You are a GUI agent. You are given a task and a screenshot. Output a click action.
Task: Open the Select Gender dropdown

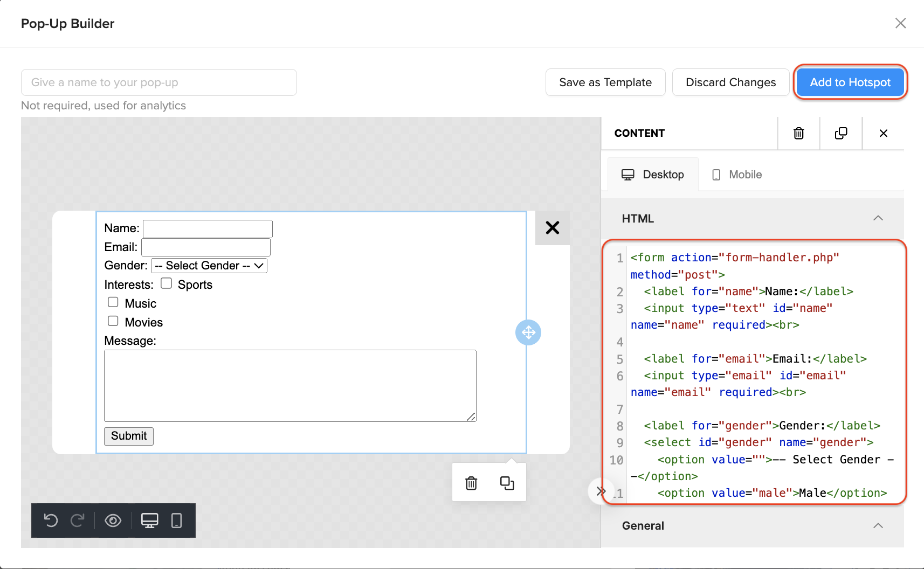coord(209,266)
